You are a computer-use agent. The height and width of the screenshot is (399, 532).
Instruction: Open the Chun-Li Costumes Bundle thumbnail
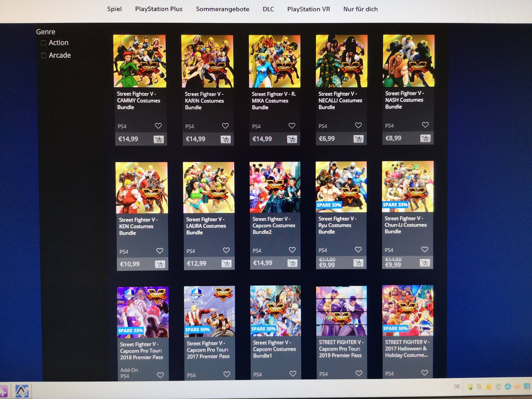(x=408, y=187)
